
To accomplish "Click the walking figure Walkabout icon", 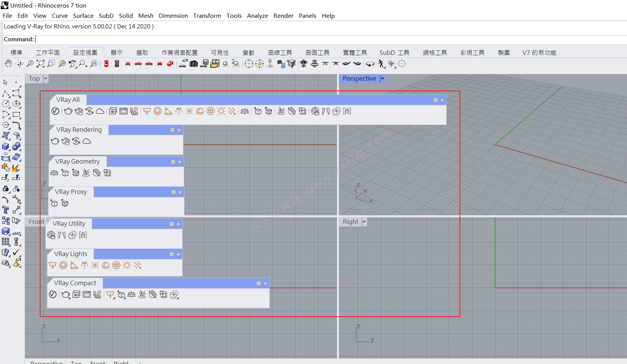I will [x=382, y=64].
